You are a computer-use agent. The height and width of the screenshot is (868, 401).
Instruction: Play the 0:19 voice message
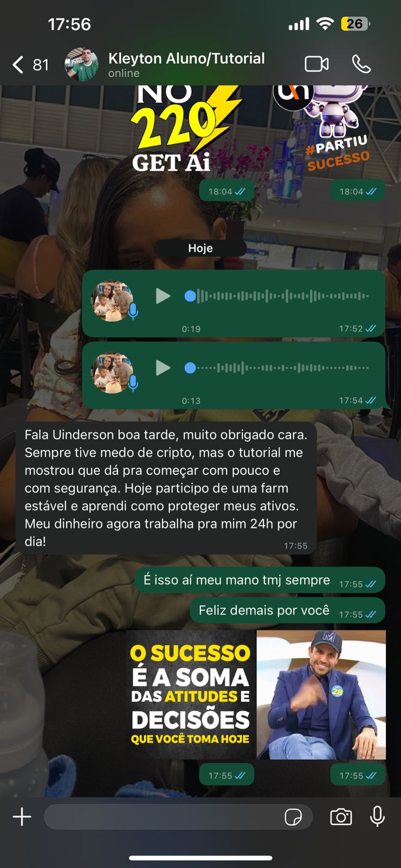[x=163, y=296]
